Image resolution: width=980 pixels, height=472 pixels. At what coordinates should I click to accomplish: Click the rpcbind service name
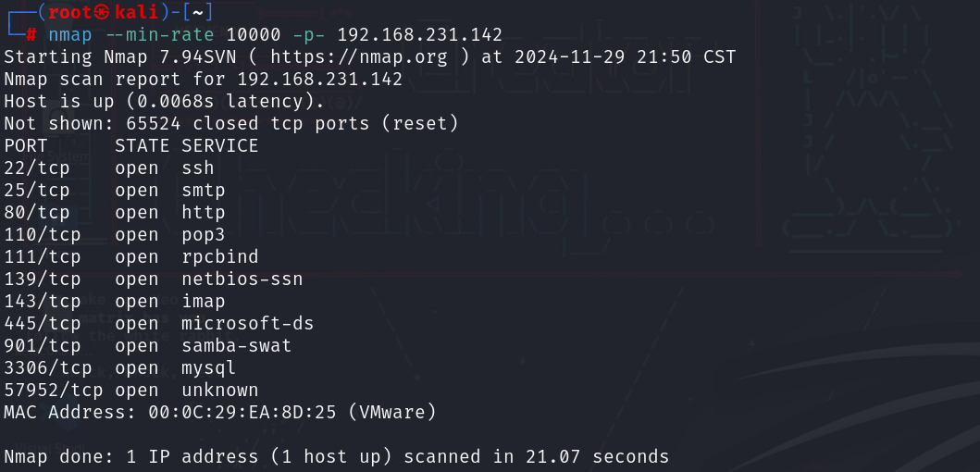(220, 256)
